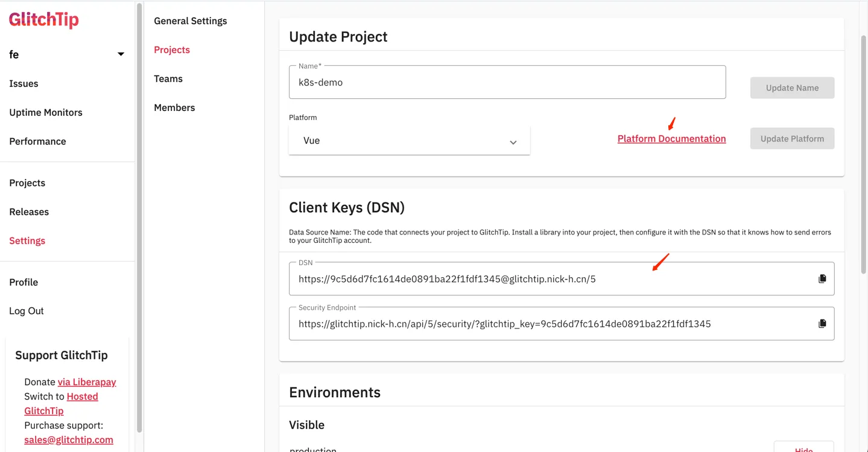Screen dimensions: 868x452
Task: Click the left sidebar scrollbar
Action: (x=139, y=217)
